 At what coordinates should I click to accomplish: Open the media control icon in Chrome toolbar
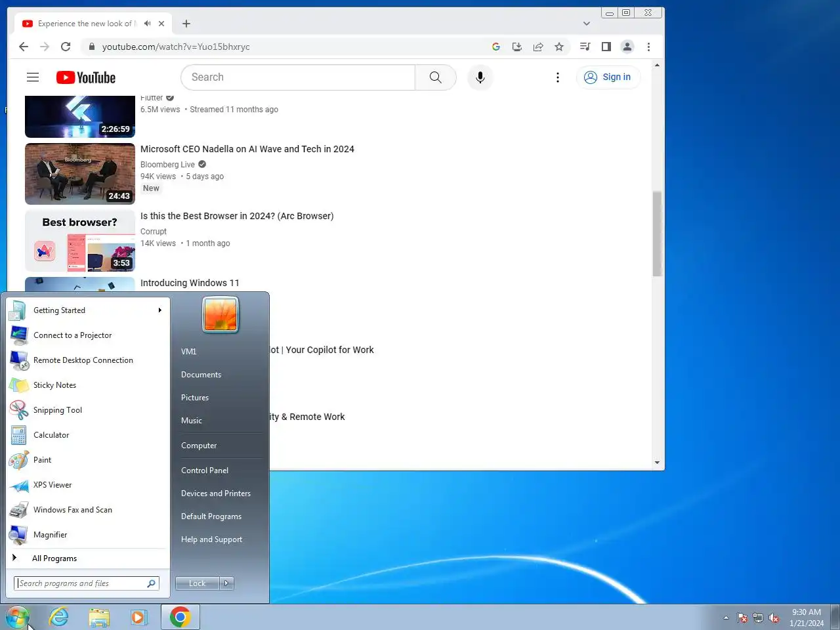[x=585, y=47]
